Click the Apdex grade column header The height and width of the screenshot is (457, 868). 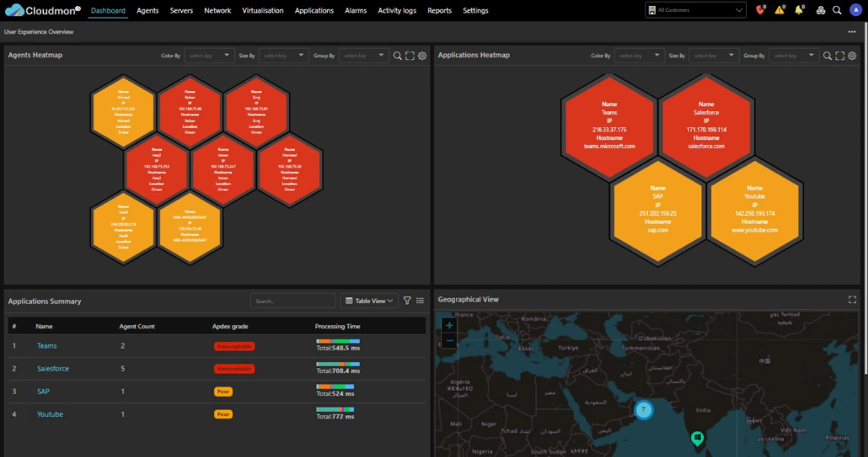pyautogui.click(x=230, y=326)
